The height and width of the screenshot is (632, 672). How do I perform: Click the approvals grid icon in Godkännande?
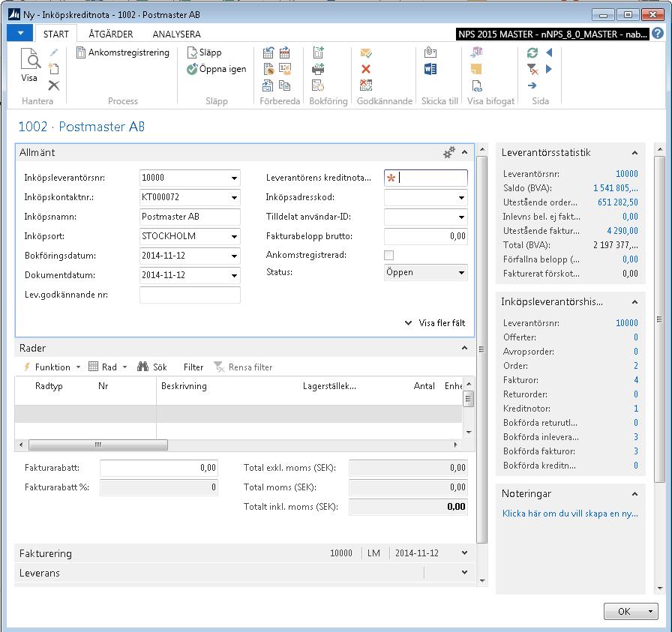coord(366,85)
